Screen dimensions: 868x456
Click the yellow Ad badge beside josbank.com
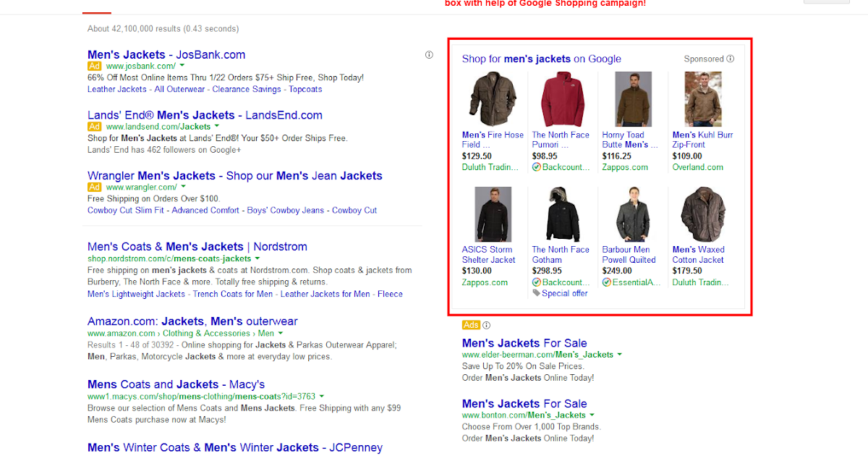(95, 65)
